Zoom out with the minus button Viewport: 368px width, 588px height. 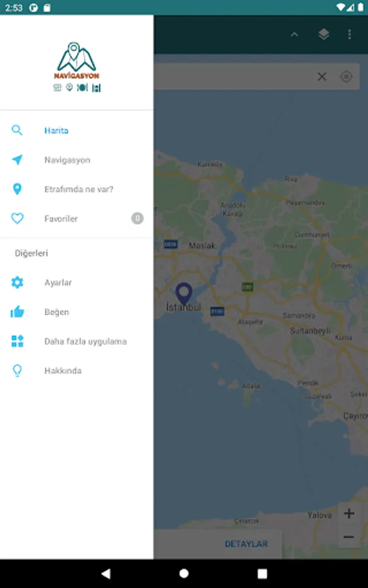pyautogui.click(x=349, y=537)
